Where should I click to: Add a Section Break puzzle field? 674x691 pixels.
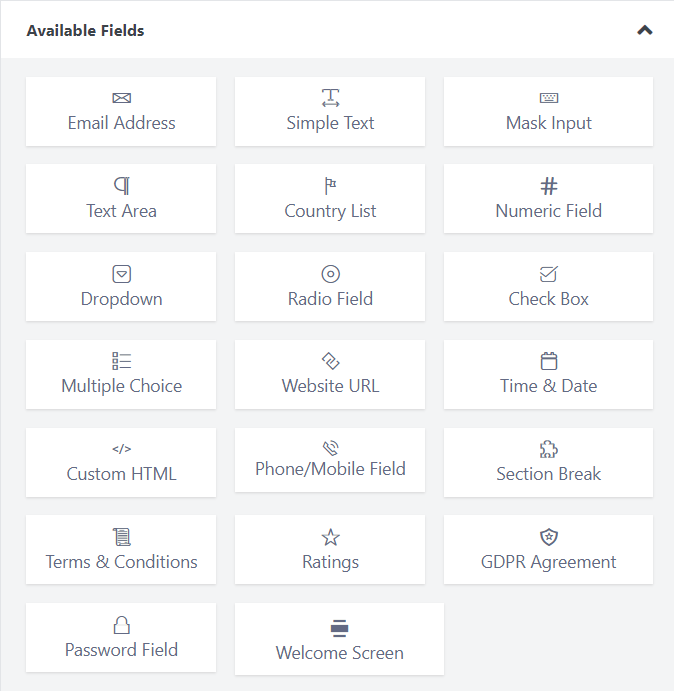click(548, 463)
